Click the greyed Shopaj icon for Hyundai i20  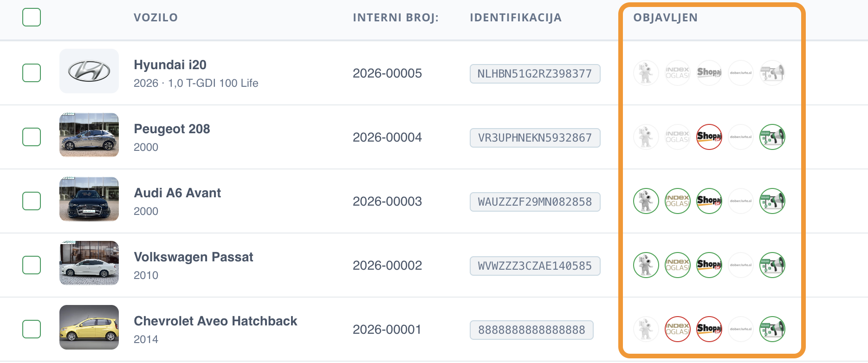tap(709, 73)
